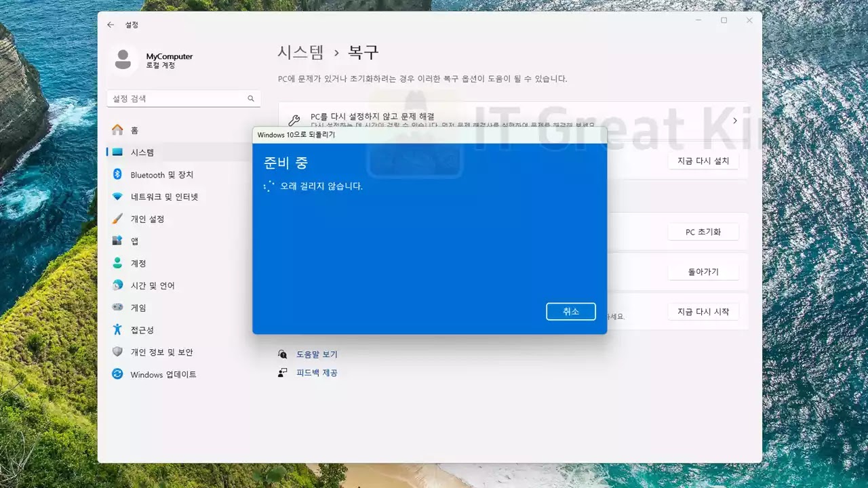
Task: Cancel rollback with 취소 button
Action: (x=571, y=312)
